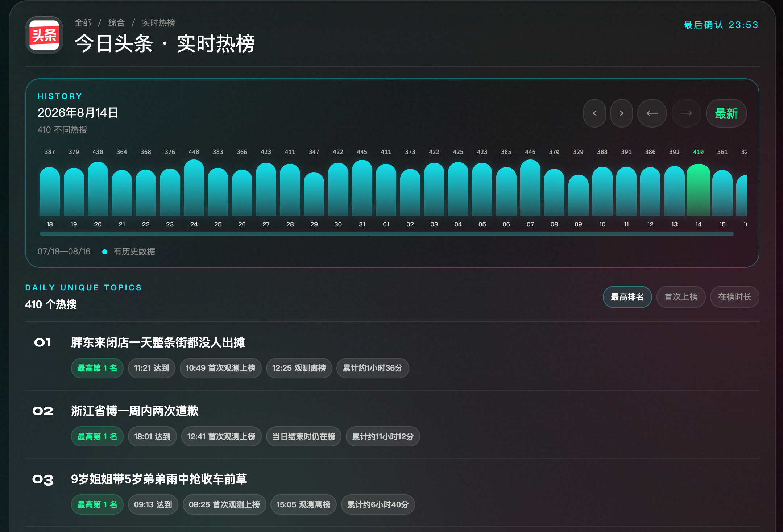Select the bar for day 11 (391)
This screenshot has height=532, width=783.
click(626, 191)
